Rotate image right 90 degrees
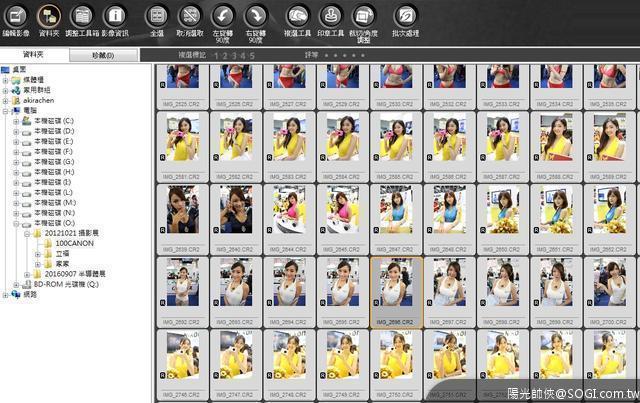Image resolution: width=640 pixels, height=403 pixels. tap(256, 16)
